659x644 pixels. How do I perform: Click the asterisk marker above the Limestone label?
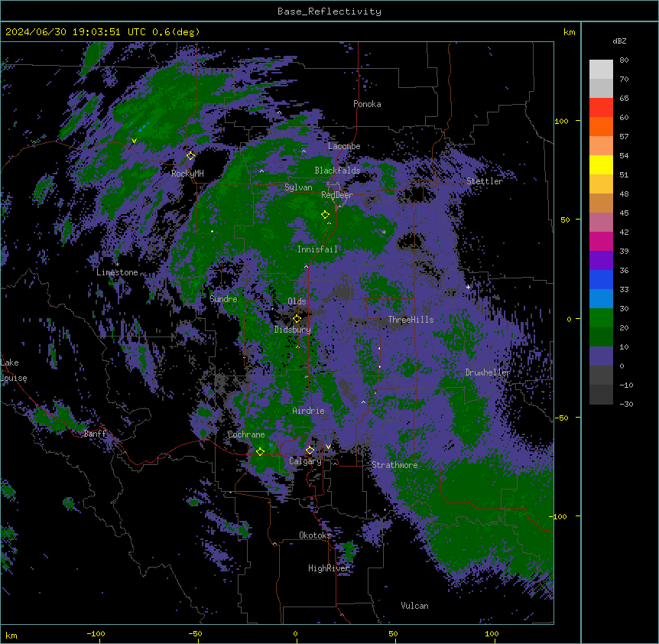pos(117,265)
